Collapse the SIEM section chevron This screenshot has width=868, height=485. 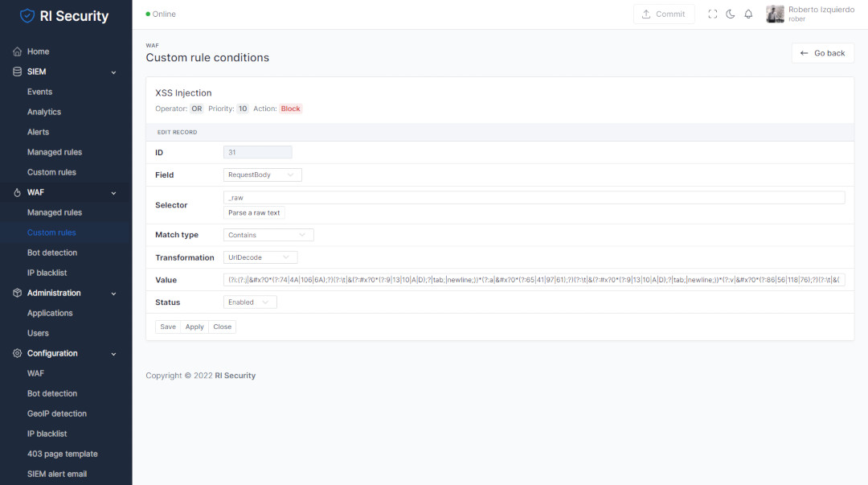coord(113,72)
